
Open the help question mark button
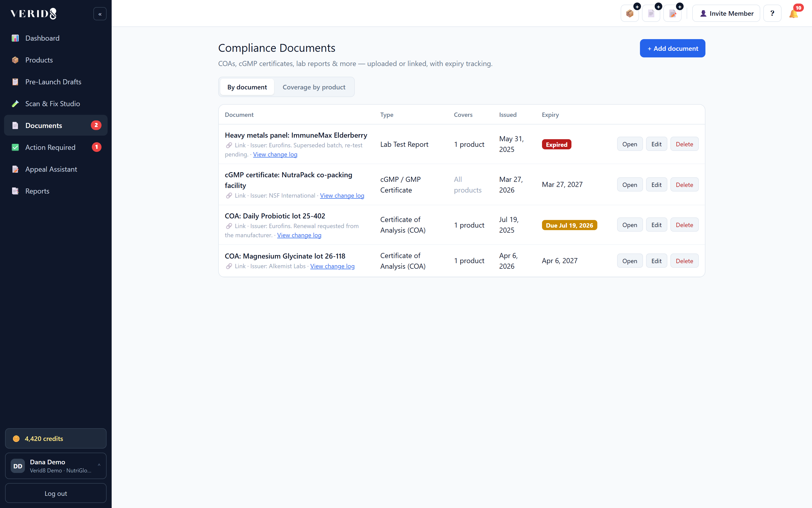pos(772,13)
